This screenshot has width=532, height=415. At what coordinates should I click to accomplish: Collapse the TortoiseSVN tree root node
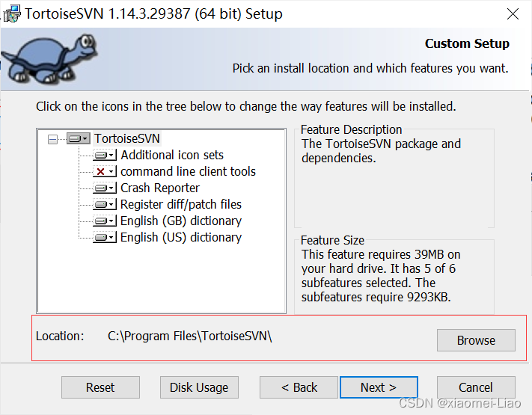click(x=52, y=139)
